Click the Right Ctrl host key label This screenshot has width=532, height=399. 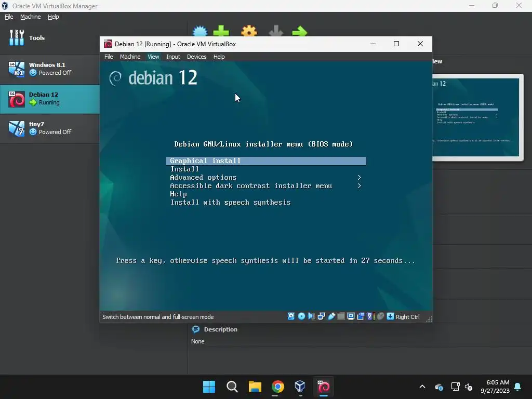click(x=407, y=316)
